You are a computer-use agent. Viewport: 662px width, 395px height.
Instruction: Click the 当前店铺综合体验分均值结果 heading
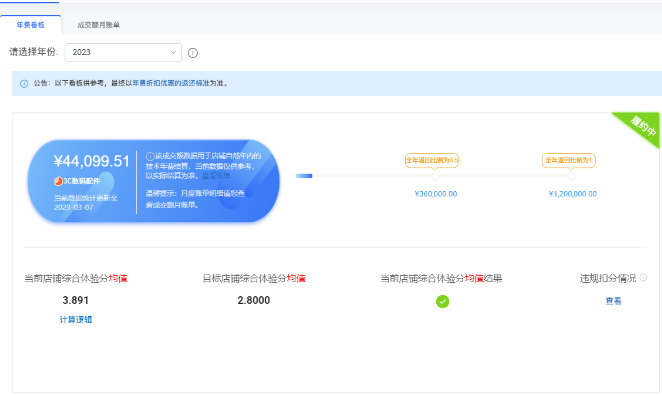click(x=441, y=279)
